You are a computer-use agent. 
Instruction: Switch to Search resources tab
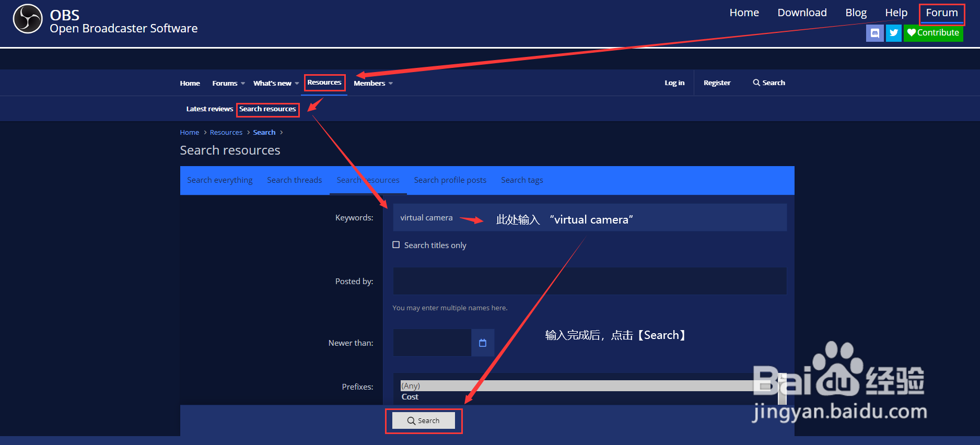tap(368, 180)
